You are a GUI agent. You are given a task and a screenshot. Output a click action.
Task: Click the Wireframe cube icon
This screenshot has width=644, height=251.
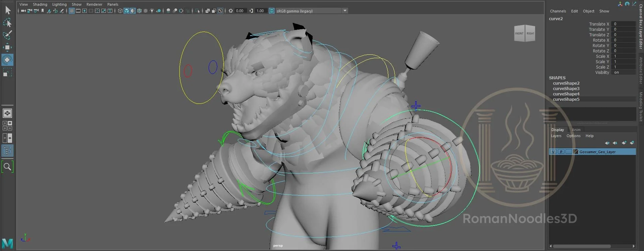[120, 11]
